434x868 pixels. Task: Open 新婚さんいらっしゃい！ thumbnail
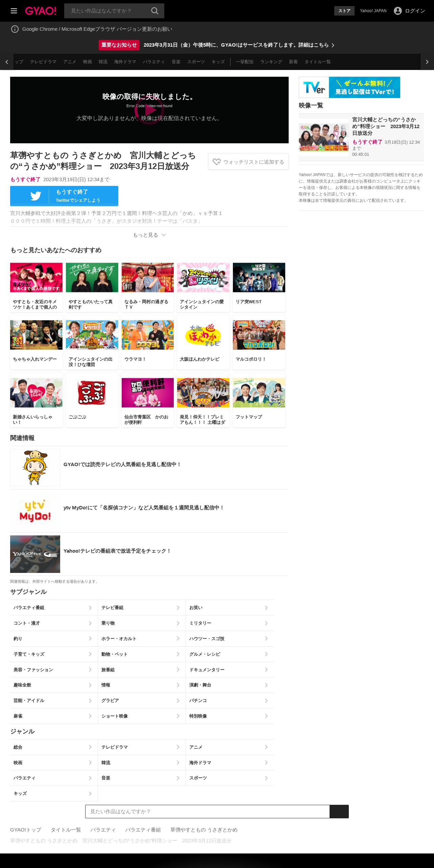(36, 393)
